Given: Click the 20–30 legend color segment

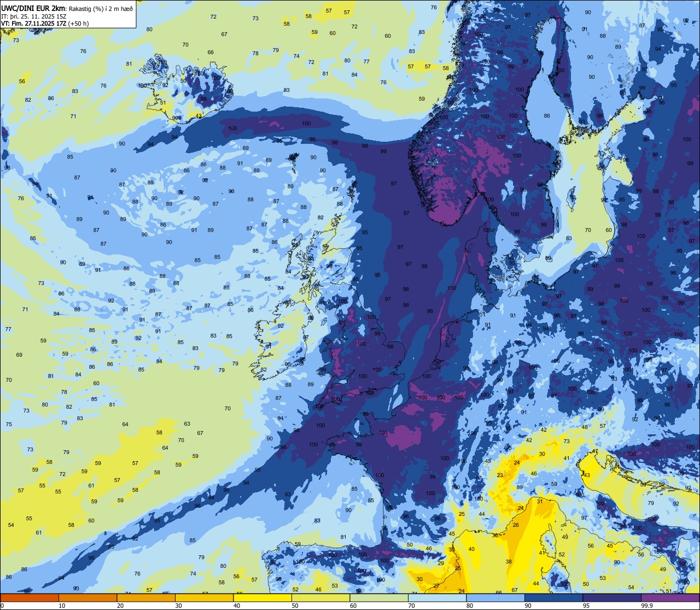Looking at the screenshot, I should [x=146, y=597].
